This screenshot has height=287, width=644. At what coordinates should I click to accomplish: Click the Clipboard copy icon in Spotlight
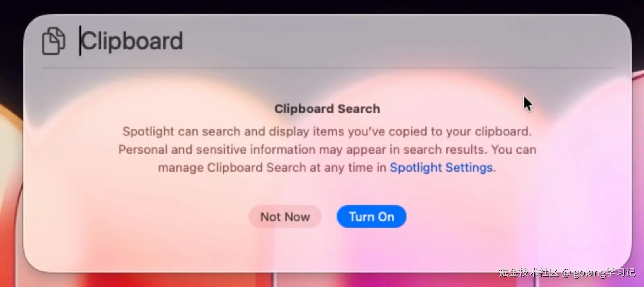tap(54, 41)
